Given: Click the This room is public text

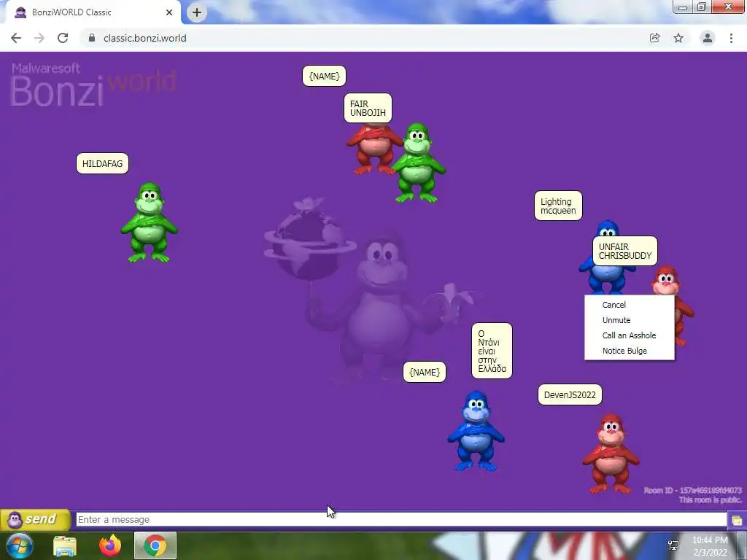Looking at the screenshot, I should click(x=710, y=500).
